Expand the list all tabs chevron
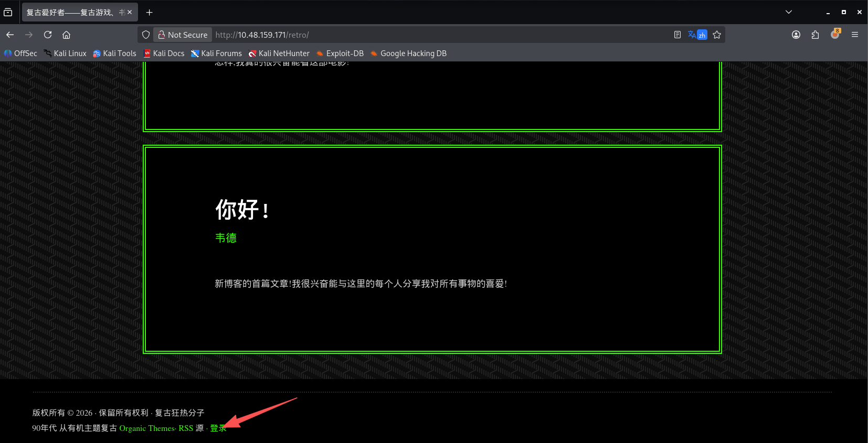The height and width of the screenshot is (443, 868). point(788,12)
